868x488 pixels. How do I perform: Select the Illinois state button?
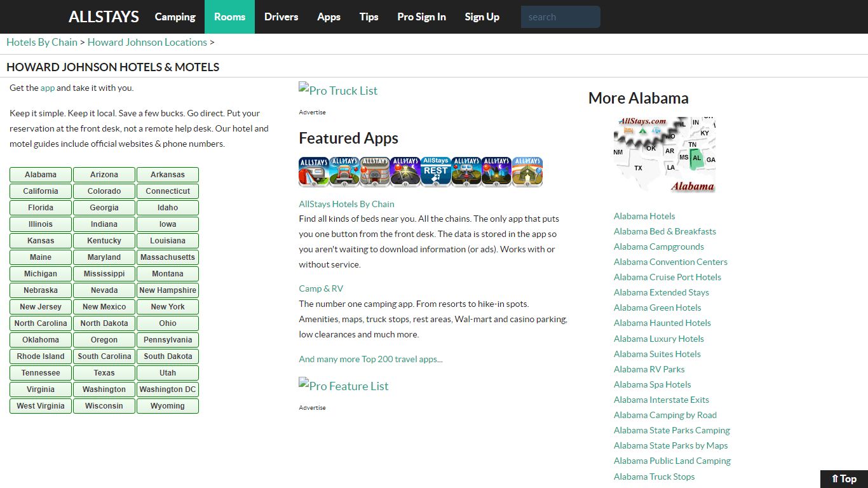tap(41, 224)
